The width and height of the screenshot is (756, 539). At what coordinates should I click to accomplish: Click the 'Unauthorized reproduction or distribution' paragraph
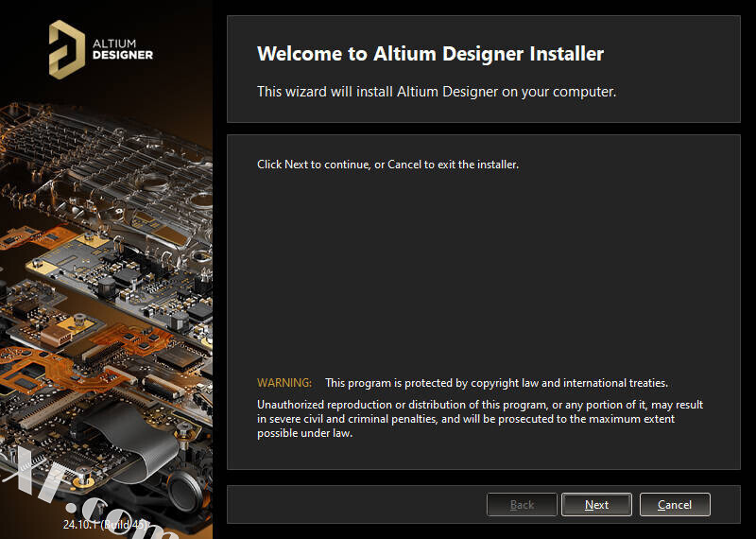pyautogui.click(x=480, y=419)
